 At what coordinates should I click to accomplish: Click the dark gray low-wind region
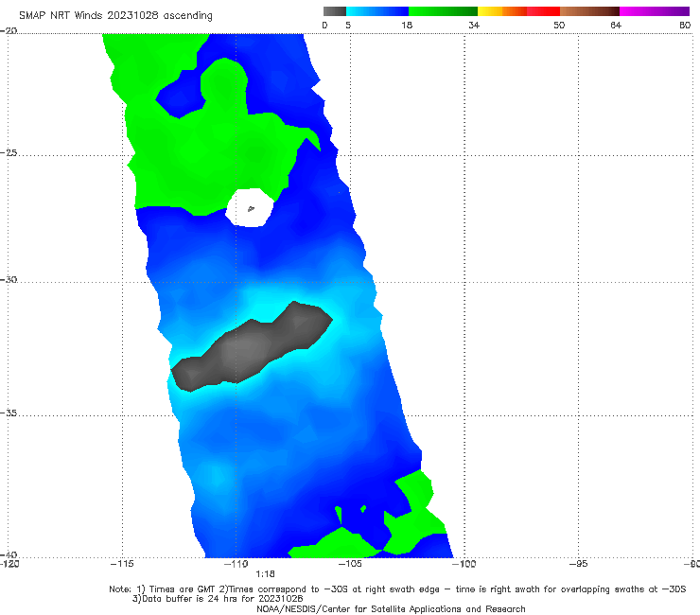click(252, 347)
